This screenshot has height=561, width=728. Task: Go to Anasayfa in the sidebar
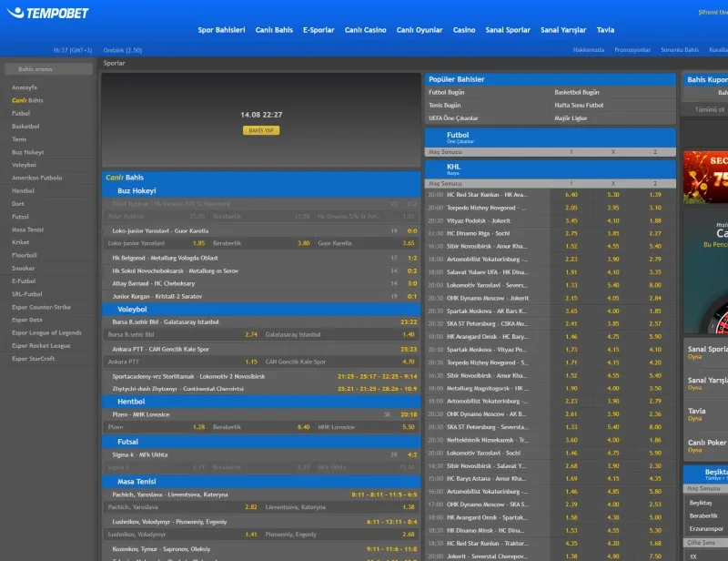(x=25, y=87)
